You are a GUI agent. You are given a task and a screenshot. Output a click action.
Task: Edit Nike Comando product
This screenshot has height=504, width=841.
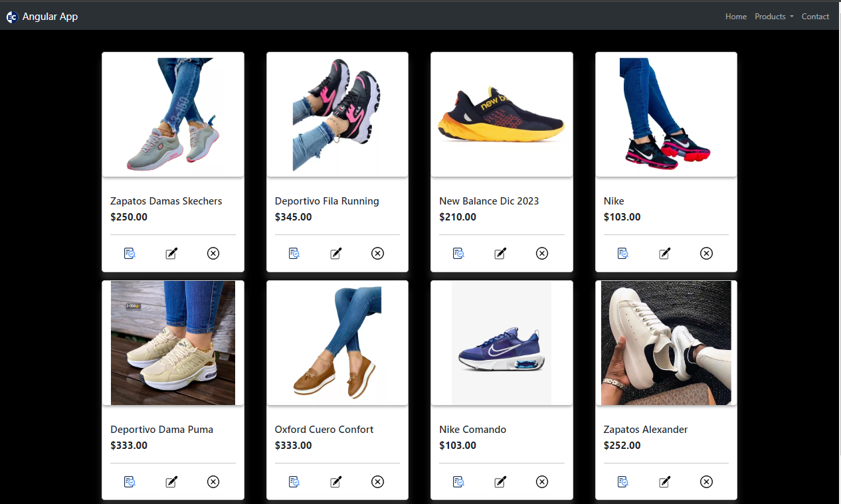tap(500, 481)
